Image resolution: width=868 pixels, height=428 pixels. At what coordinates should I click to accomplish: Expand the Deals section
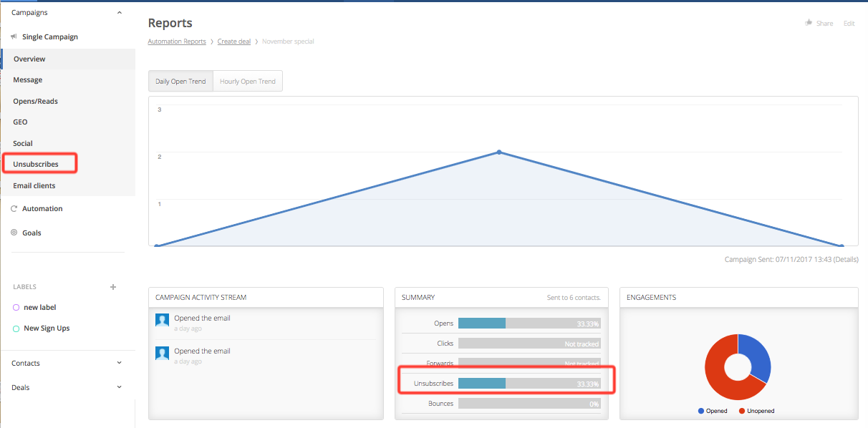119,387
